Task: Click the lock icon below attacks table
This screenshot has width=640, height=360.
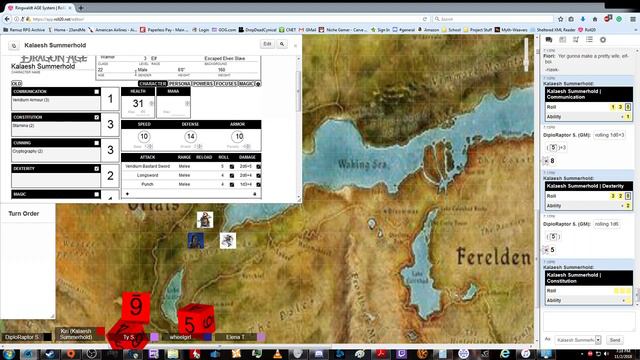Action: (x=255, y=194)
